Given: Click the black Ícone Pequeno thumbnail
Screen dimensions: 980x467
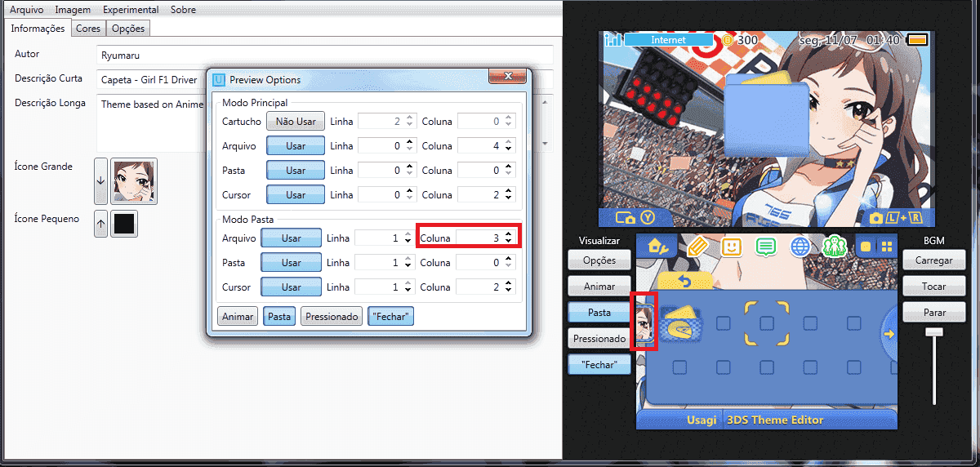Looking at the screenshot, I should [x=124, y=224].
